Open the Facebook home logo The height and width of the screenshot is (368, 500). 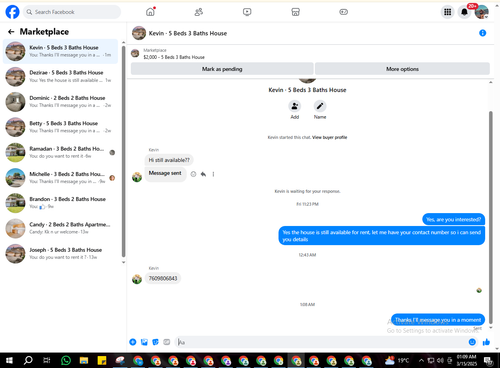(x=12, y=12)
